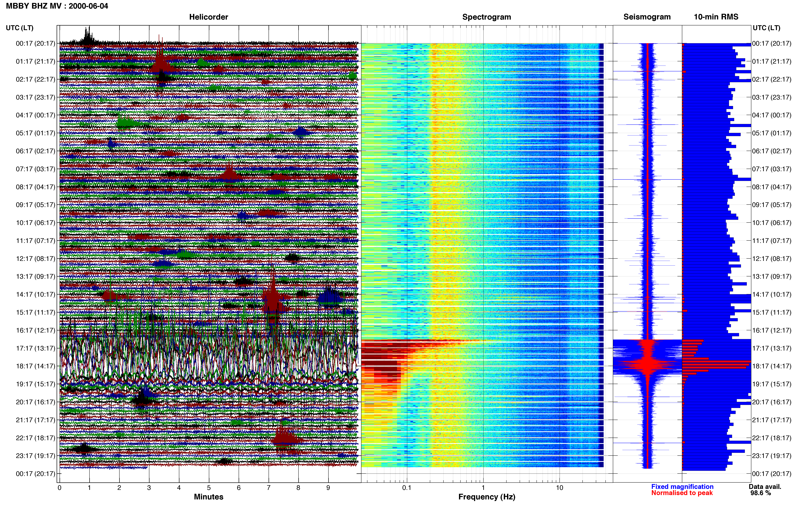Click '04:17 (00:17)' label beside 10-min RMS
Image resolution: width=812 pixels, height=508 pixels.
772,115
